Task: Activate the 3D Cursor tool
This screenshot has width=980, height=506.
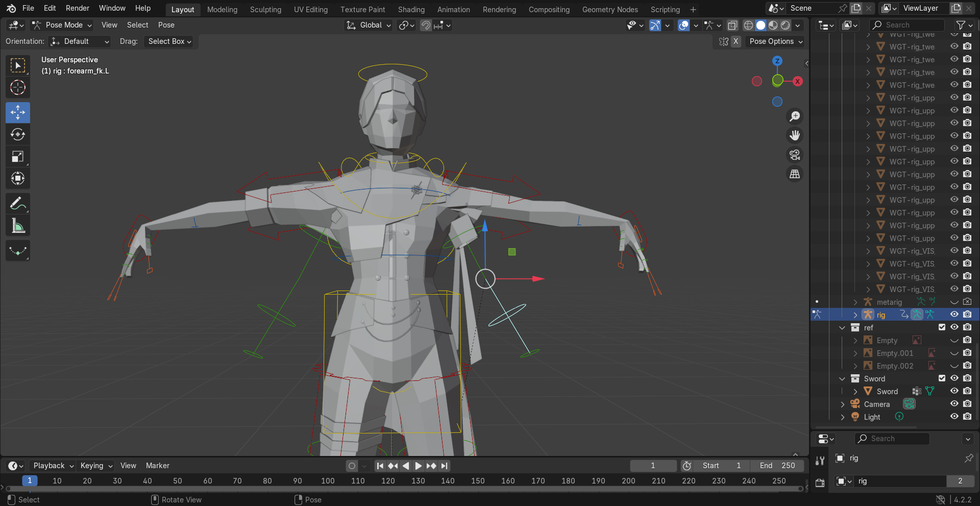Action: [18, 87]
